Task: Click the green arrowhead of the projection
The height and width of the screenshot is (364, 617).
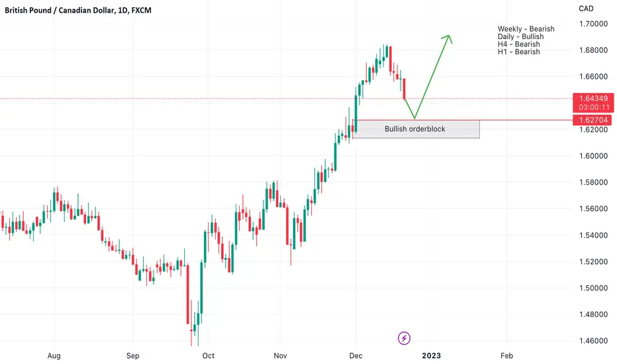Action: click(x=448, y=38)
